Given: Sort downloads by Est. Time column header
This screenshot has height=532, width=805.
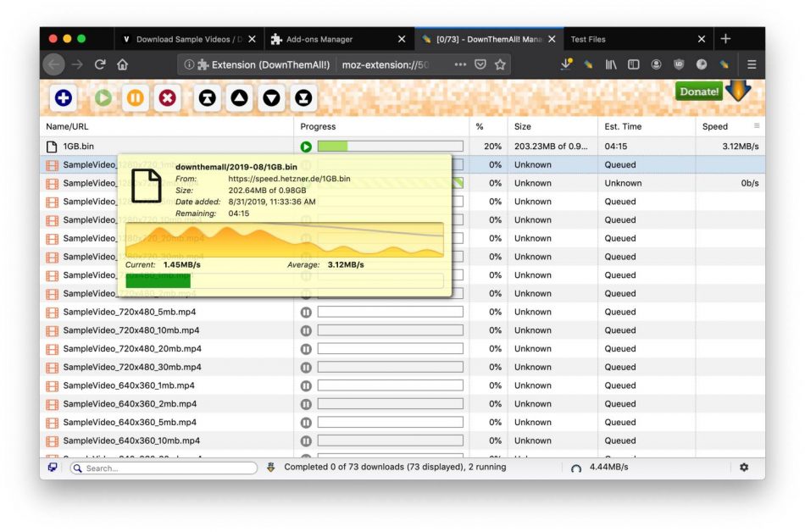Looking at the screenshot, I should tap(623, 126).
